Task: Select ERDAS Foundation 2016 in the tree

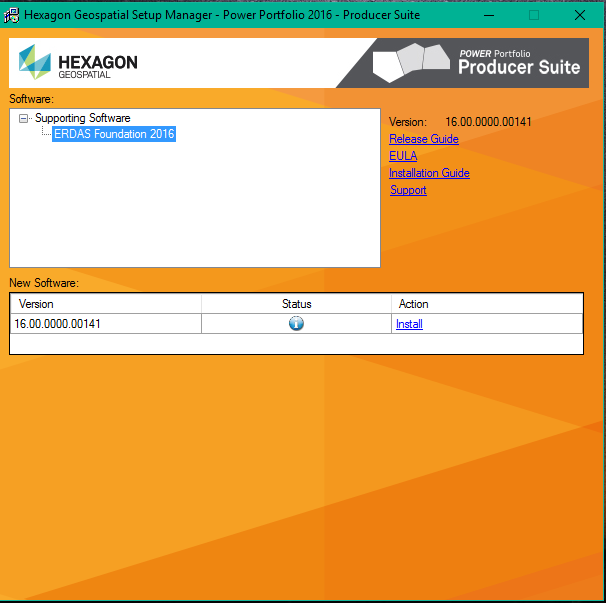Action: (x=114, y=134)
